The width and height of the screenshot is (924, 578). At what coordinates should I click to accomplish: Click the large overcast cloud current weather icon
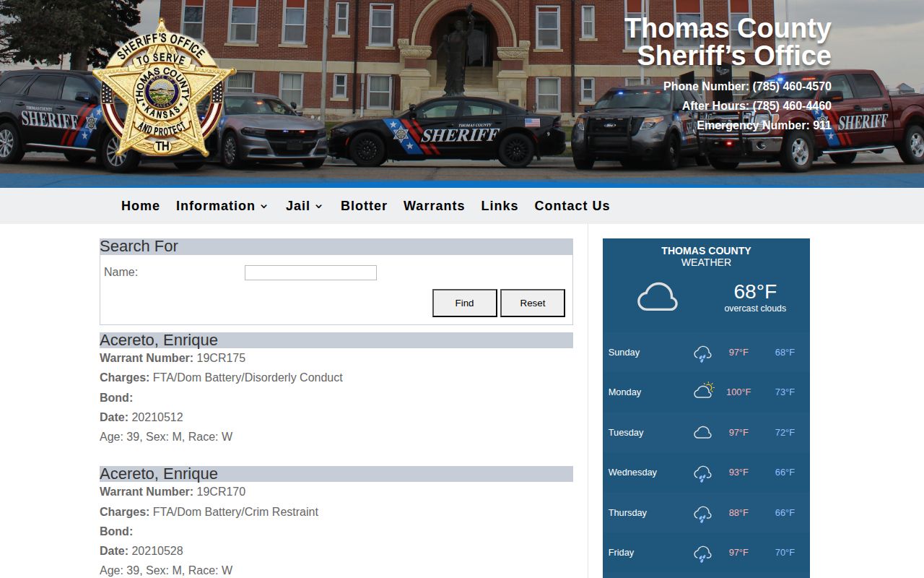tap(658, 297)
